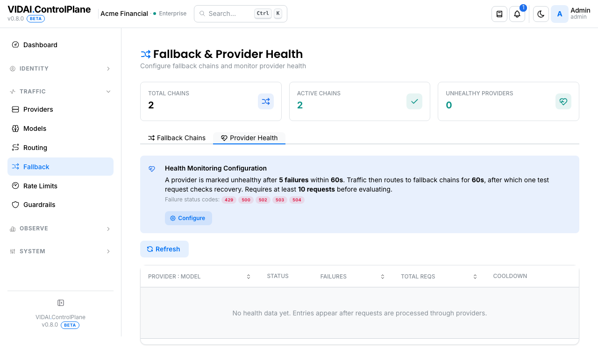Click the BETA badge under the header logo

pos(36,19)
